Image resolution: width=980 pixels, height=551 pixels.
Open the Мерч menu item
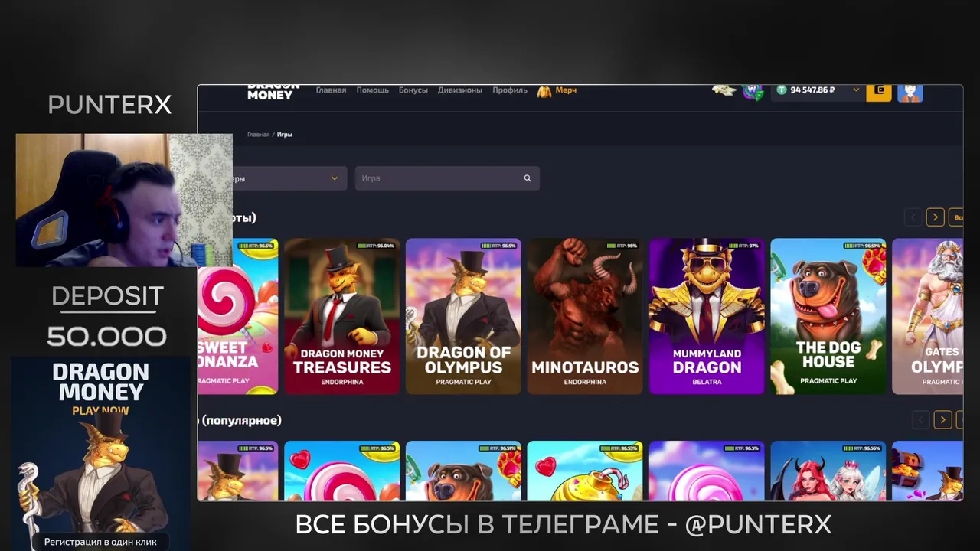pos(566,90)
